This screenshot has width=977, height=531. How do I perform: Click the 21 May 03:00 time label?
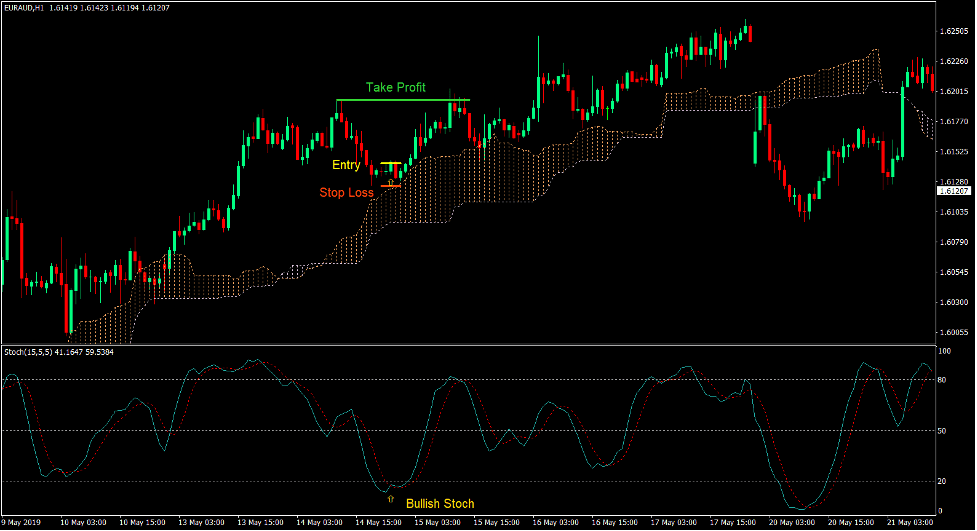click(x=910, y=522)
